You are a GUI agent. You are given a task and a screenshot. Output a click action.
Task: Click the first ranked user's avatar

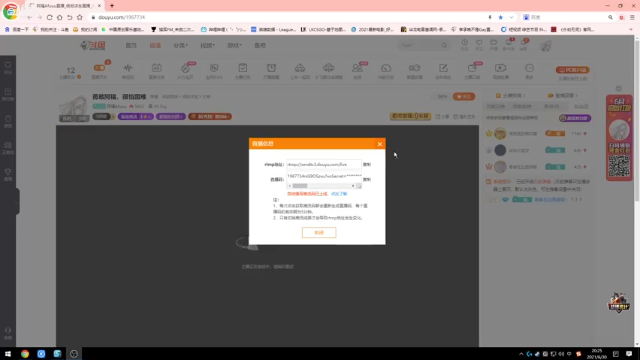click(x=500, y=133)
